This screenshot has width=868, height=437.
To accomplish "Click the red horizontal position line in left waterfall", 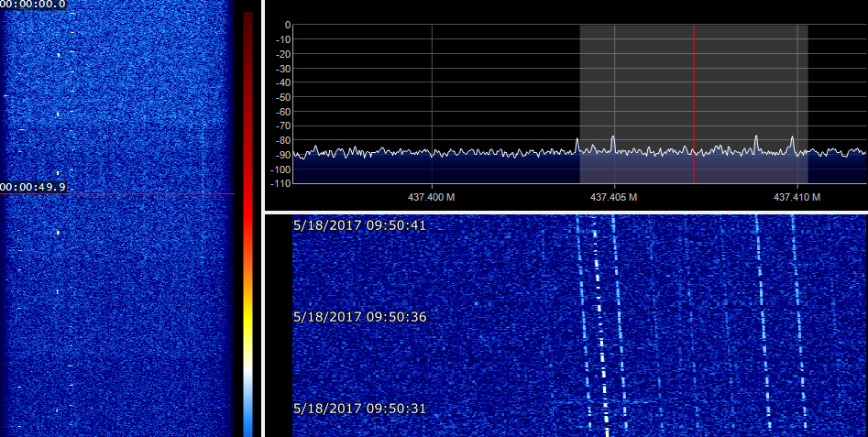I will tap(117, 193).
